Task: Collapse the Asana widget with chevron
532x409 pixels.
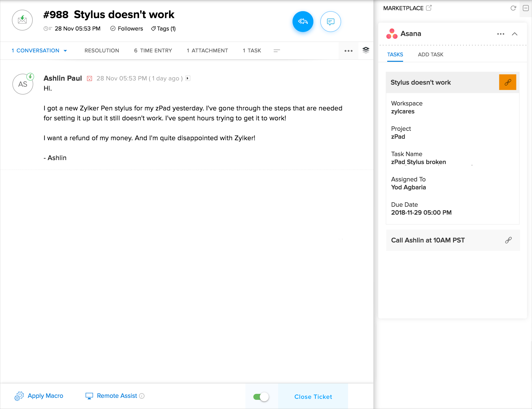Action: 514,34
